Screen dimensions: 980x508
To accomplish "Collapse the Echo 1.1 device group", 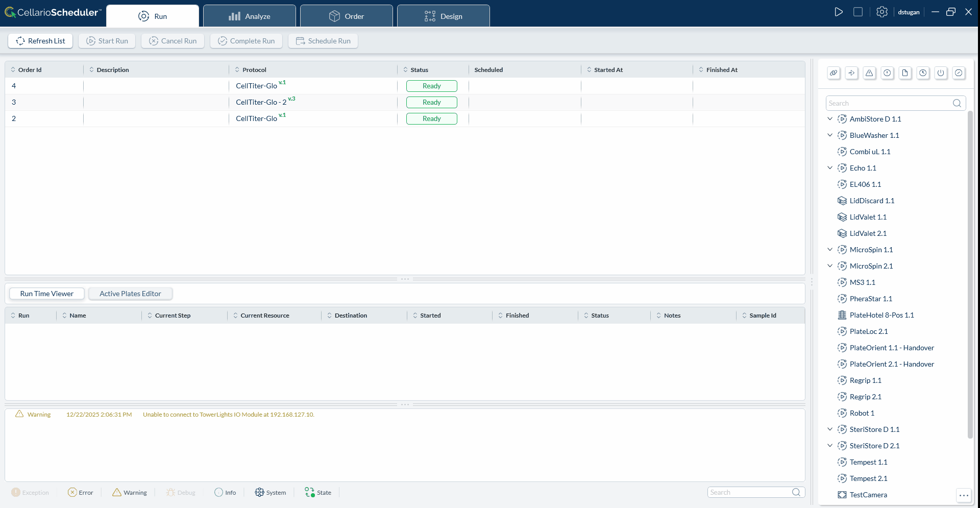I will [829, 167].
